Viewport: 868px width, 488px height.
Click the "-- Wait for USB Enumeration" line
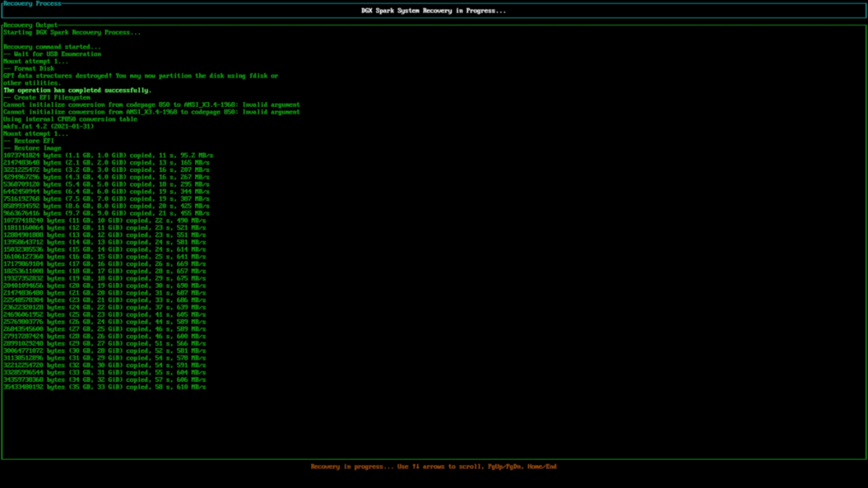pyautogui.click(x=52, y=54)
